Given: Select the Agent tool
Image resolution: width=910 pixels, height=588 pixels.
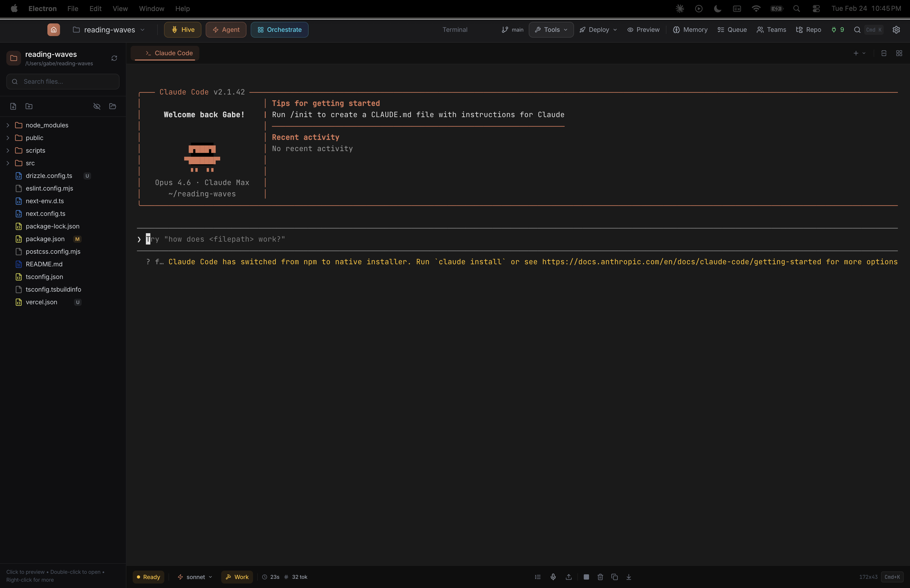Looking at the screenshot, I should point(225,29).
